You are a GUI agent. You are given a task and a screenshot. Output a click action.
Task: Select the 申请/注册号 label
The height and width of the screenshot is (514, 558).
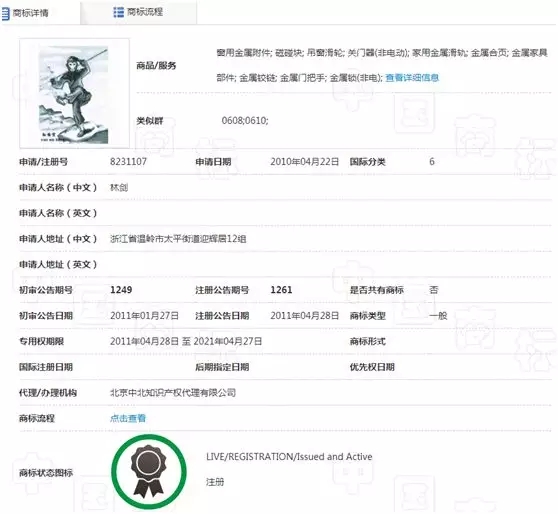point(43,162)
